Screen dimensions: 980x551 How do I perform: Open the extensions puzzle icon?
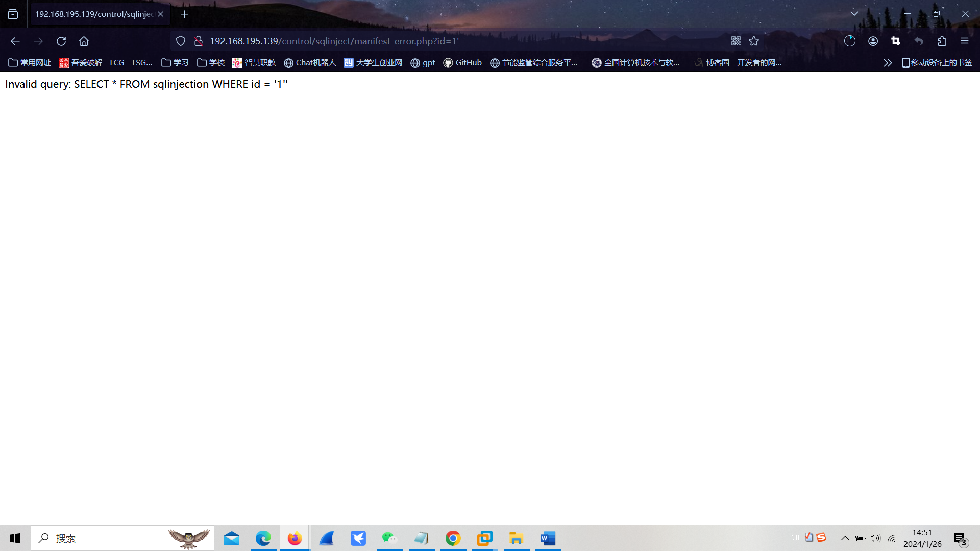942,41
